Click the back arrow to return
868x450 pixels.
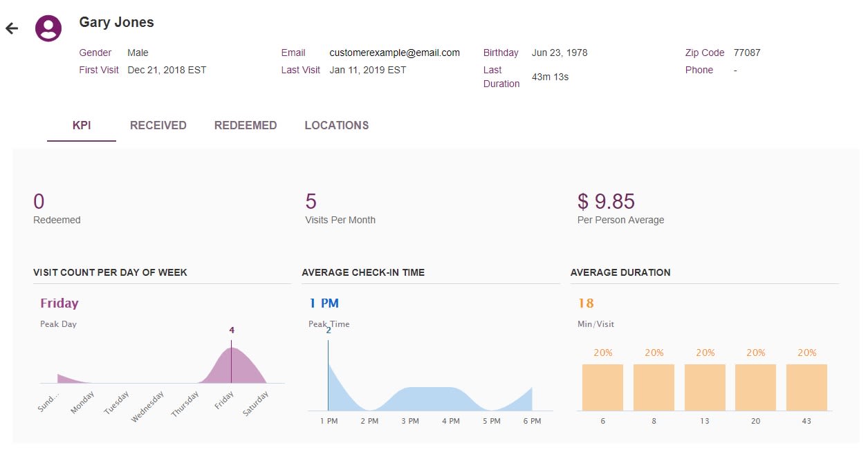tap(12, 28)
